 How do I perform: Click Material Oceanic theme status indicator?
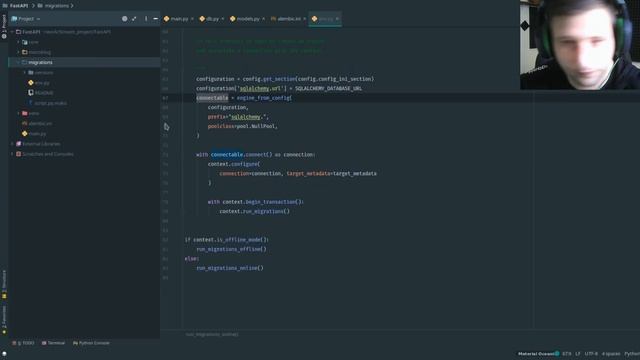538,353
